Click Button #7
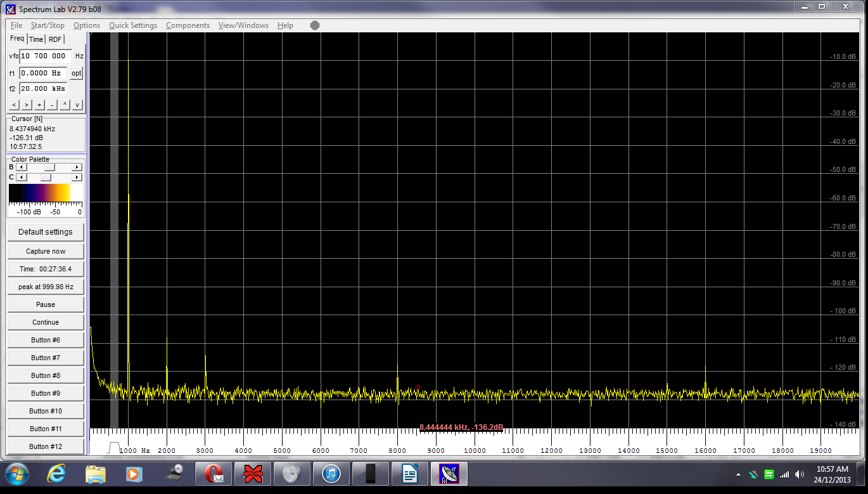This screenshot has width=868, height=494. pyautogui.click(x=46, y=358)
